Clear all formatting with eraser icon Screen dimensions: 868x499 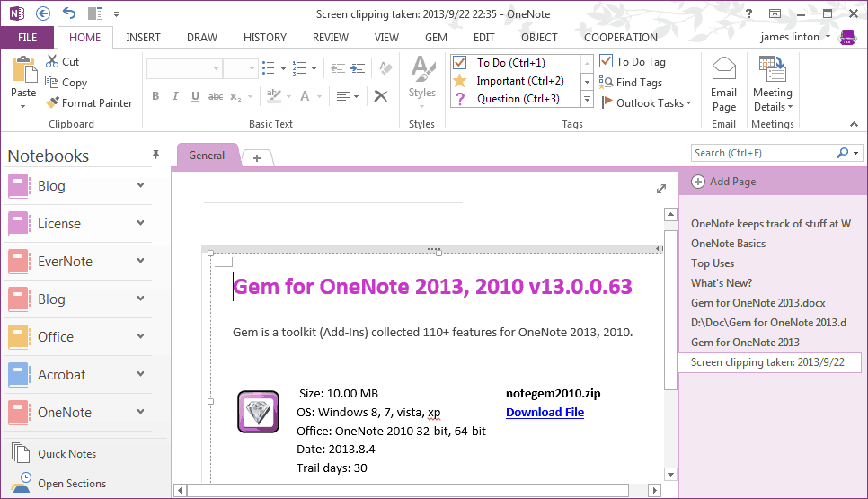(385, 68)
